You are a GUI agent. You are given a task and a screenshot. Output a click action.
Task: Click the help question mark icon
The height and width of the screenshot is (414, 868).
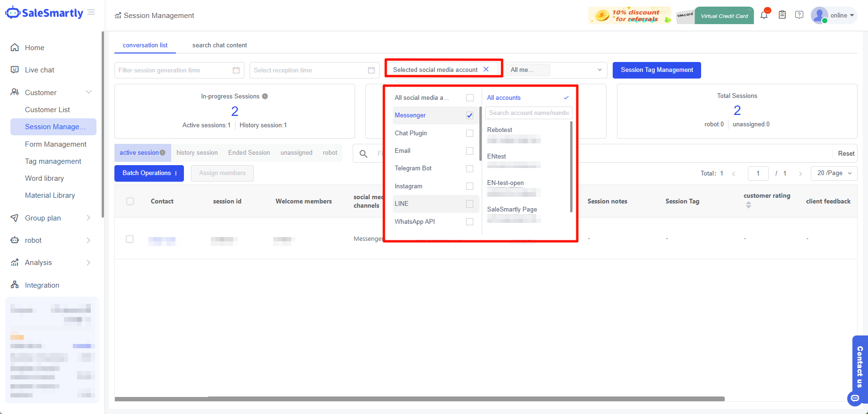tap(799, 15)
